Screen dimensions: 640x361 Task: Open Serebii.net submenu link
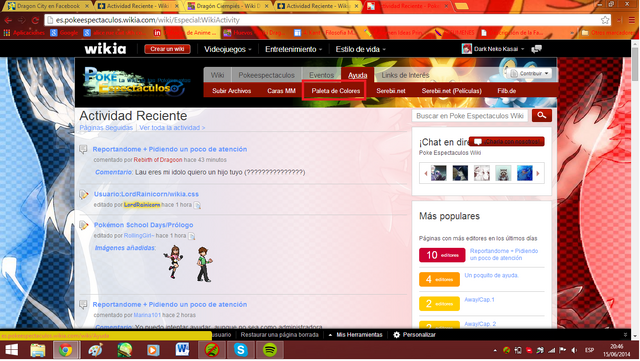point(391,91)
